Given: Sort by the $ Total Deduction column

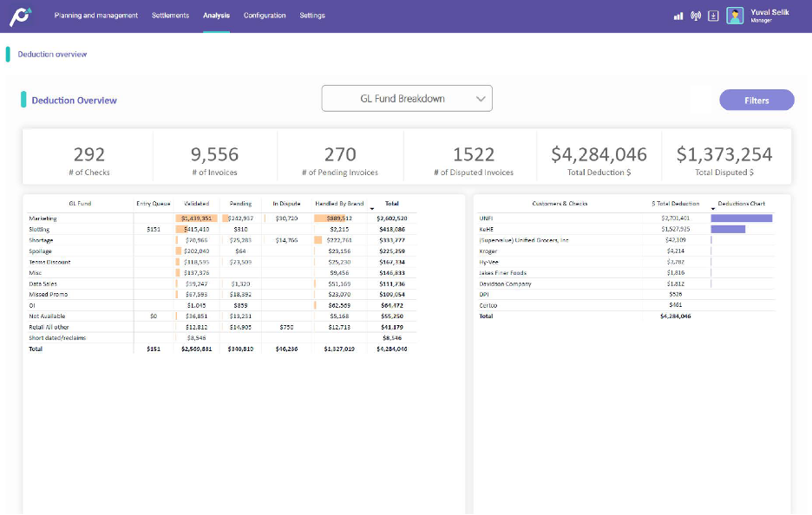Looking at the screenshot, I should click(675, 204).
